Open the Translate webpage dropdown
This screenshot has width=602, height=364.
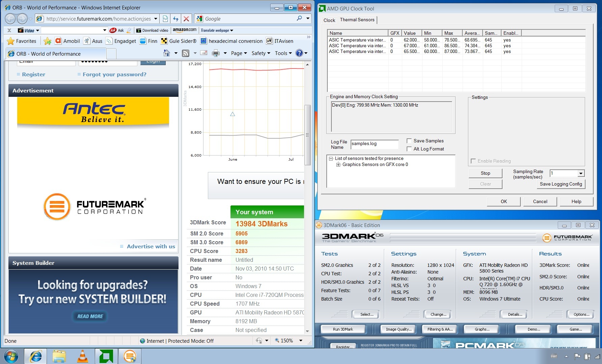pyautogui.click(x=232, y=30)
